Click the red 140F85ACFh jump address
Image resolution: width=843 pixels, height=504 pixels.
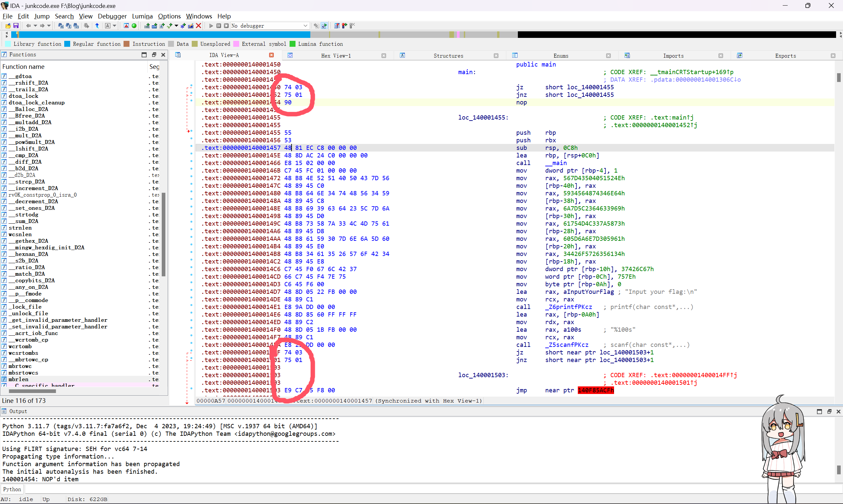pos(596,390)
